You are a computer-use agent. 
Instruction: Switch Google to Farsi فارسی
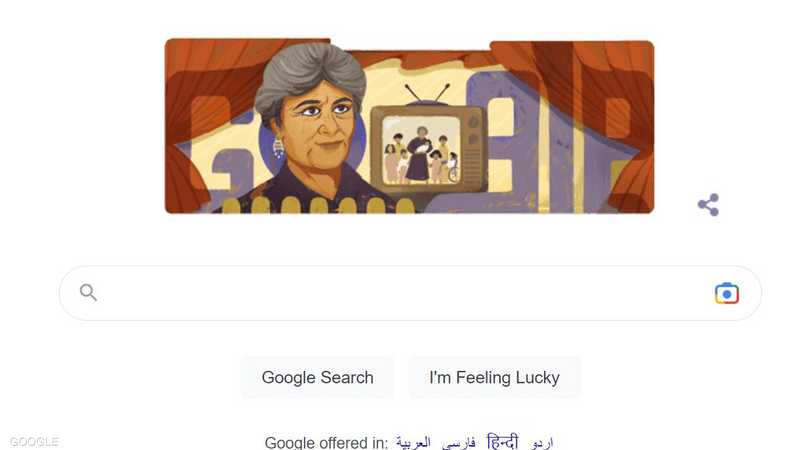458,442
